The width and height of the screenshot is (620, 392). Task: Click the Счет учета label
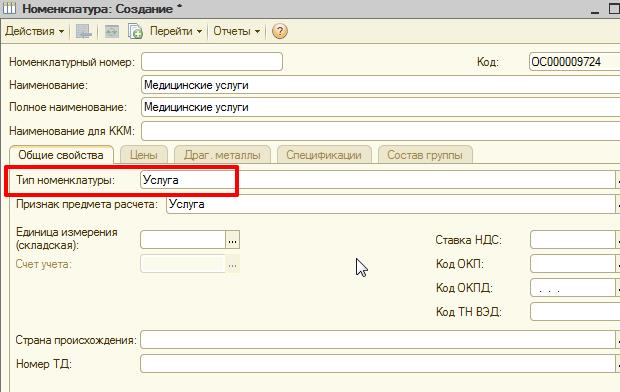(x=44, y=264)
